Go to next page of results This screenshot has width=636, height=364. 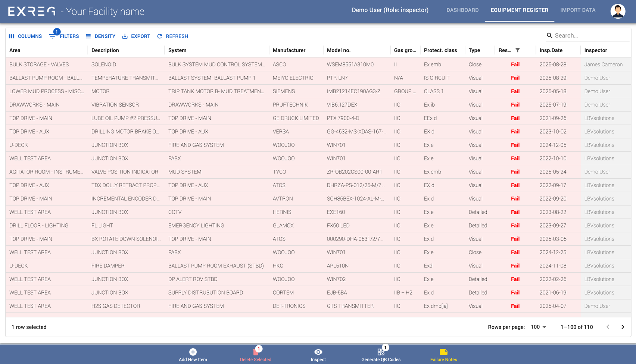pos(623,327)
